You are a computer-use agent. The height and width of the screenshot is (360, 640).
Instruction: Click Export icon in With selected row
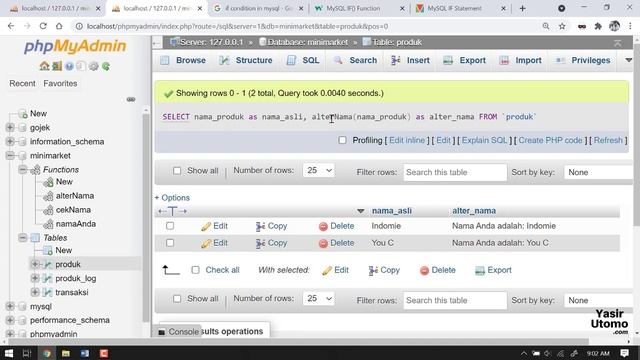(480, 271)
